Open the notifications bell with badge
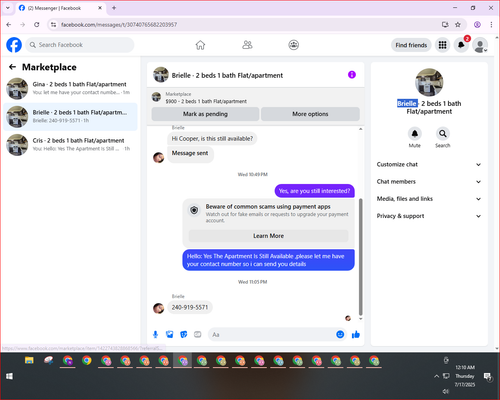 (x=461, y=45)
